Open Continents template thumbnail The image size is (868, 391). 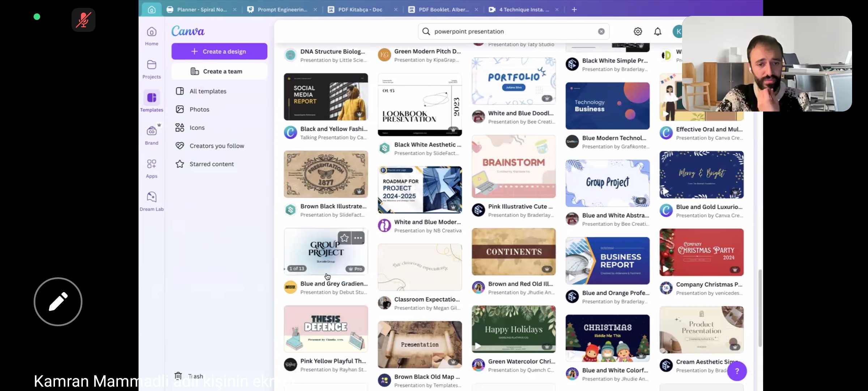pyautogui.click(x=514, y=252)
